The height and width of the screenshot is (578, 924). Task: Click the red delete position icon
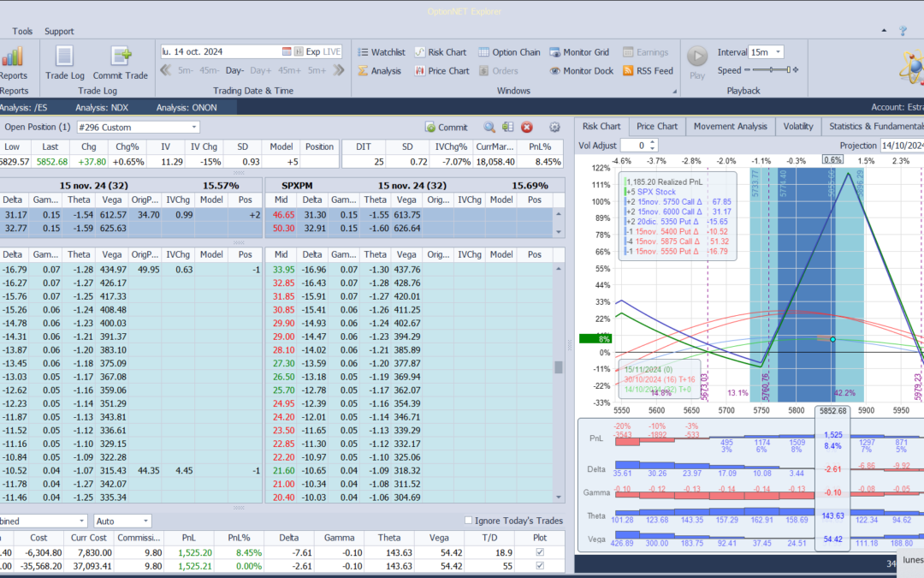click(527, 127)
